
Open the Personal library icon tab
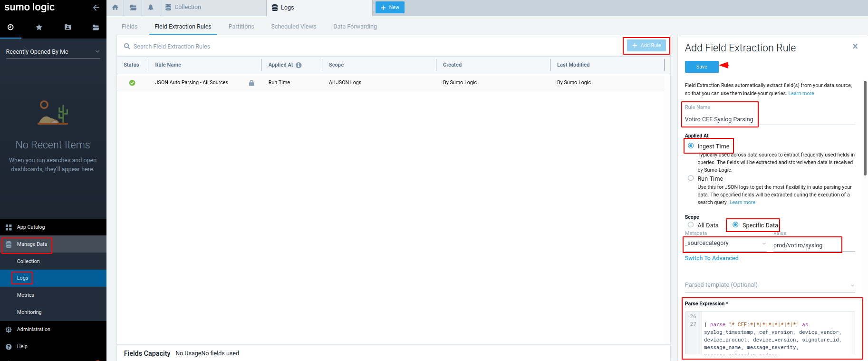[68, 28]
